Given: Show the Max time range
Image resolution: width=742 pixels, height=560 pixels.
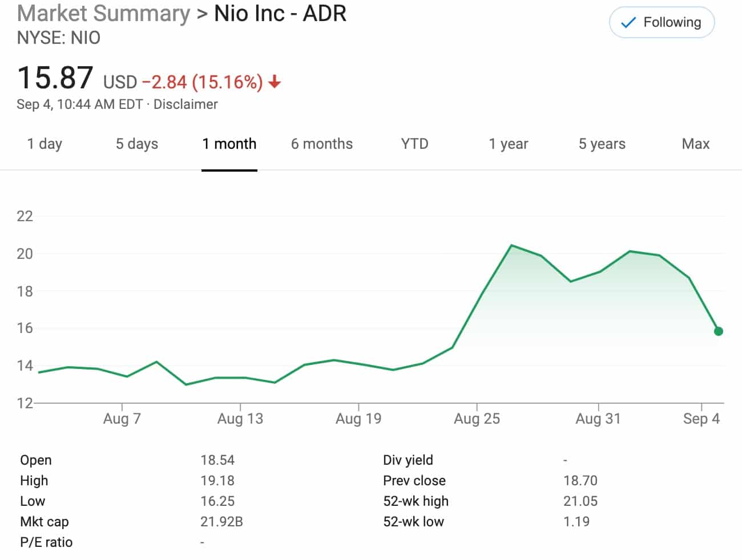Looking at the screenshot, I should [696, 144].
